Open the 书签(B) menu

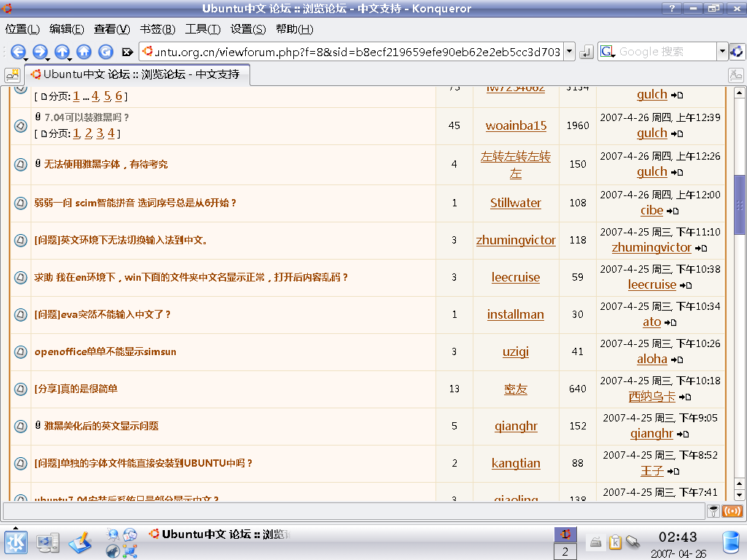tap(158, 29)
